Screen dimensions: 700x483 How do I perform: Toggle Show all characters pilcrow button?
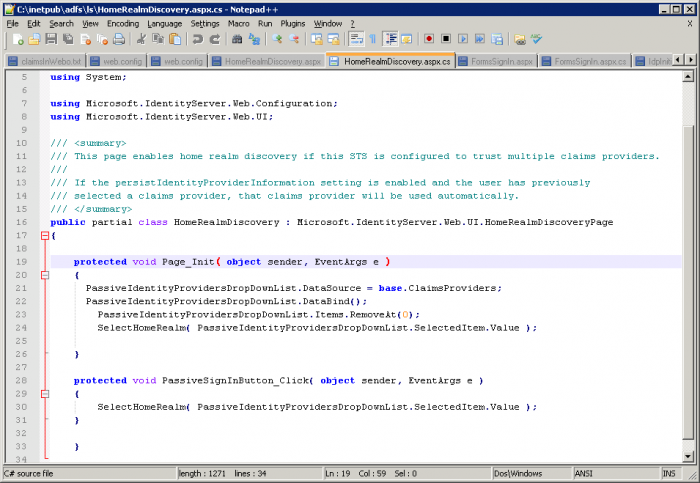click(374, 39)
